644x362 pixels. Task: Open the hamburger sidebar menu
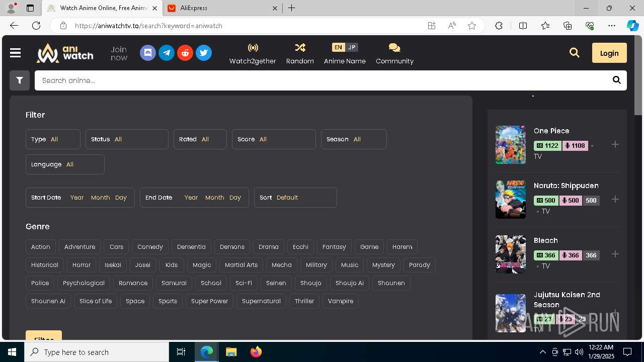[x=15, y=53]
